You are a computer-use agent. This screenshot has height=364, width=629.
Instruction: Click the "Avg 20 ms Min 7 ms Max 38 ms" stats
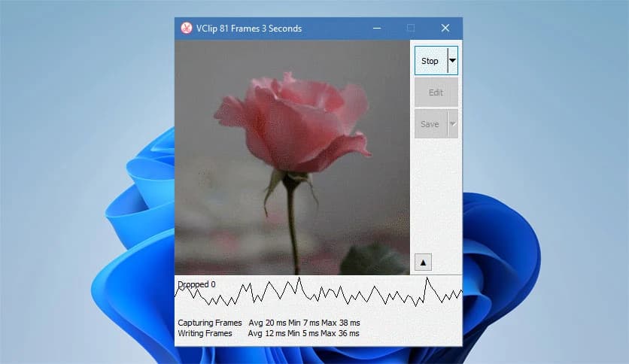304,323
